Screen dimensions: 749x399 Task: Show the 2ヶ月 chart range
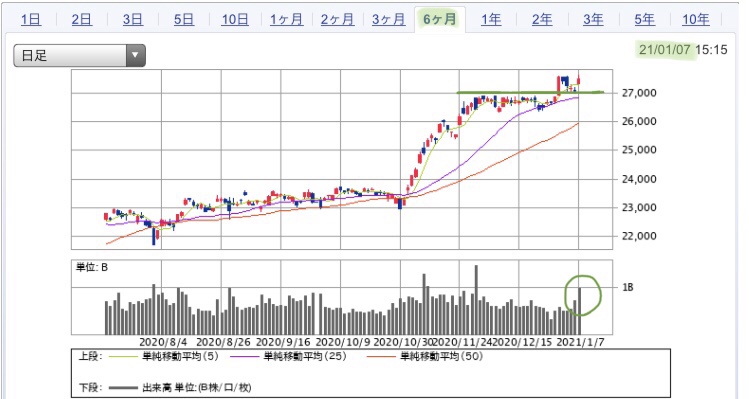pyautogui.click(x=337, y=20)
